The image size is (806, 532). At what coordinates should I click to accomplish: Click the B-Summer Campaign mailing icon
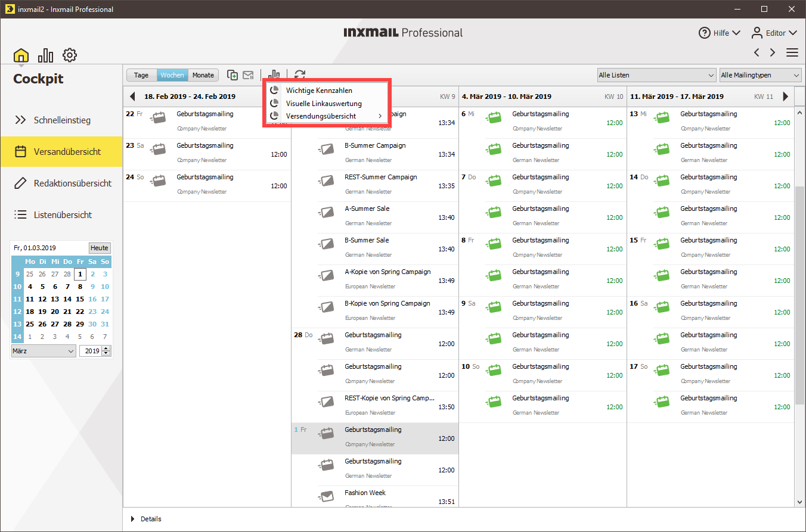pyautogui.click(x=326, y=149)
